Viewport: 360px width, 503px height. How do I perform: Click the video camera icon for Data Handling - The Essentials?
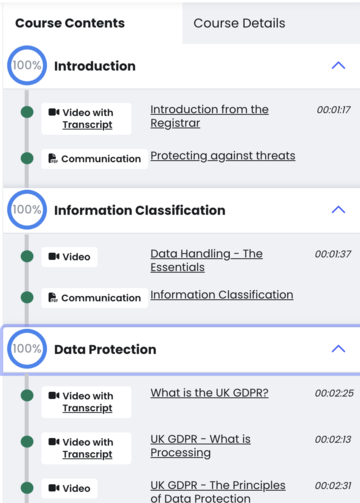pos(54,256)
